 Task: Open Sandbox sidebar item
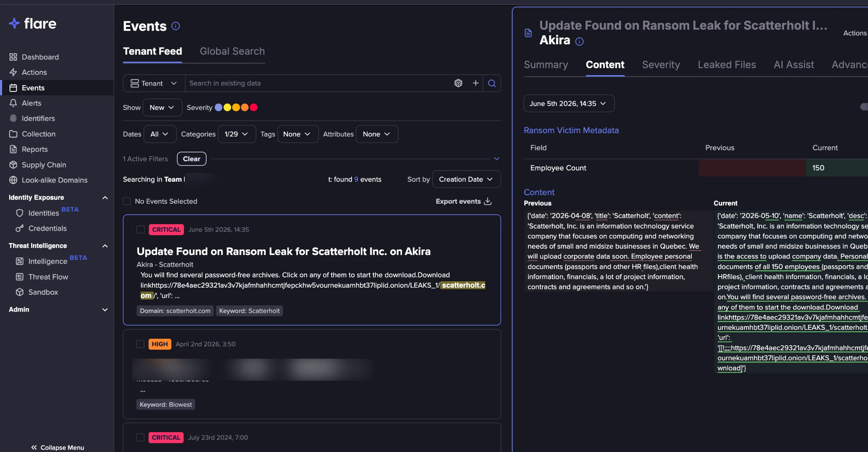[x=43, y=292]
